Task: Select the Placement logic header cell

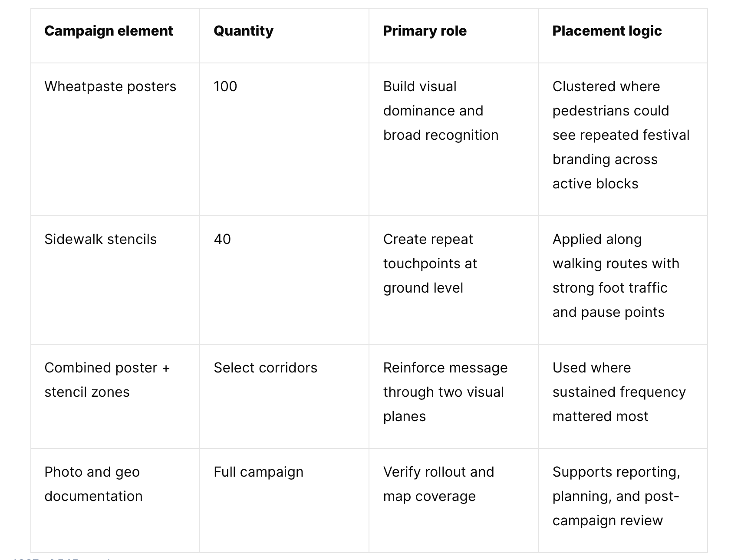Action: point(623,36)
